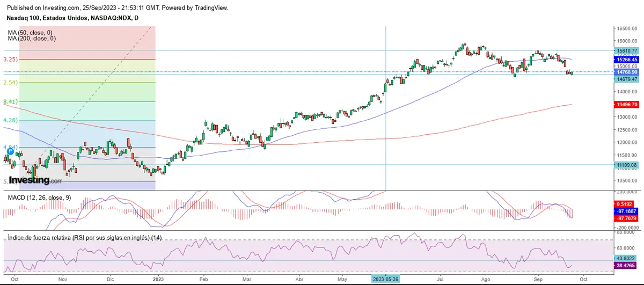Click the blue P marker icon
Screen dimensions: 644x285
click(10, 152)
